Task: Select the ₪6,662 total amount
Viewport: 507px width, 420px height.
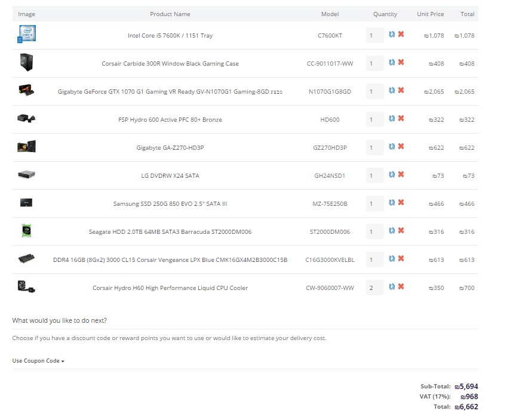Action: coord(466,407)
